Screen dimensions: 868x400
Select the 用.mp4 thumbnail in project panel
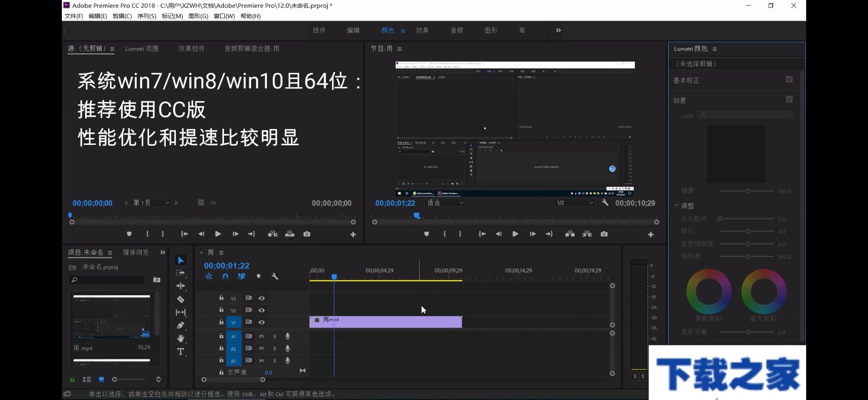point(112,316)
